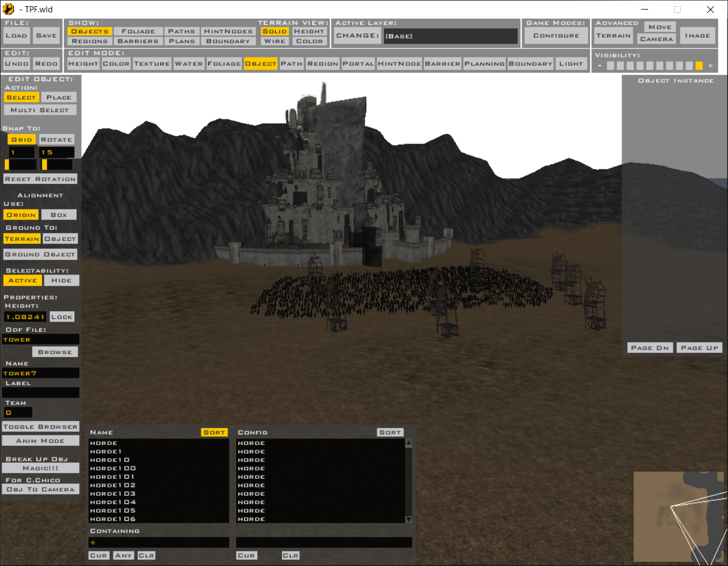The width and height of the screenshot is (728, 566).
Task: Switch to Height edit mode
Action: click(x=83, y=64)
